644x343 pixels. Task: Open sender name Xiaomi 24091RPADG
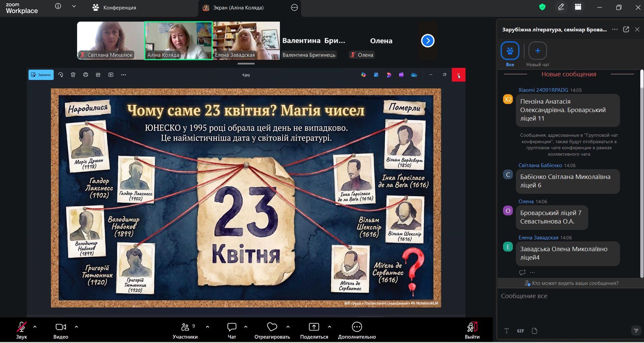pos(543,90)
